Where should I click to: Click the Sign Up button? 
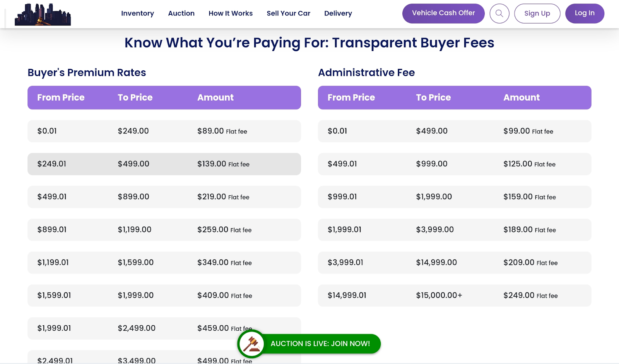coord(537,14)
